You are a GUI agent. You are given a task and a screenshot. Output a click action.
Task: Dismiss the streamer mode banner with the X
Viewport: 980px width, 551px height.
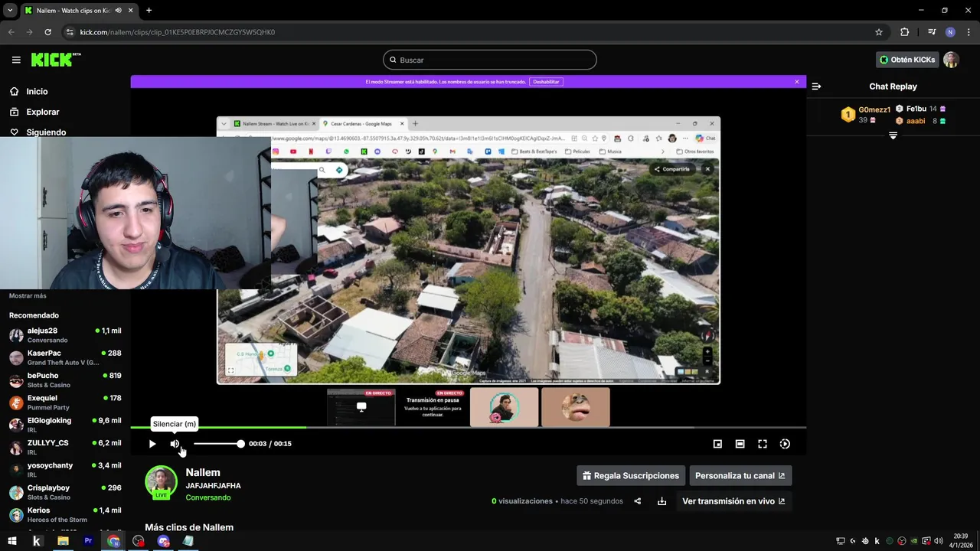[x=796, y=81]
